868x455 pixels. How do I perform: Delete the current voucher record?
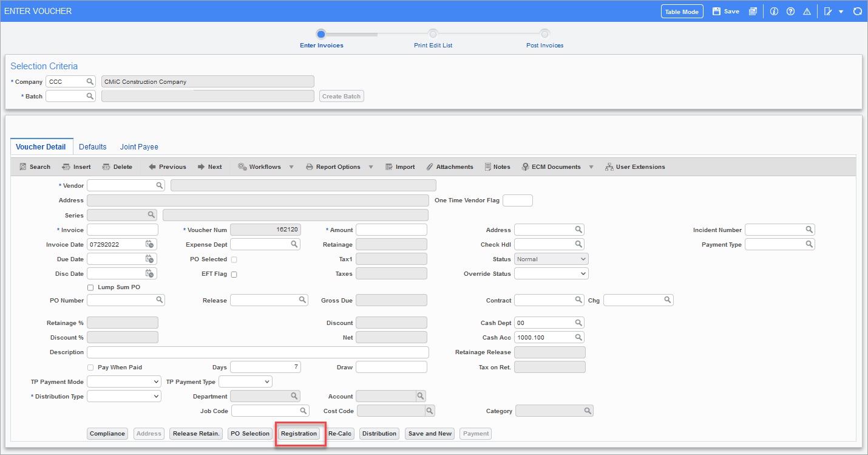click(x=117, y=166)
